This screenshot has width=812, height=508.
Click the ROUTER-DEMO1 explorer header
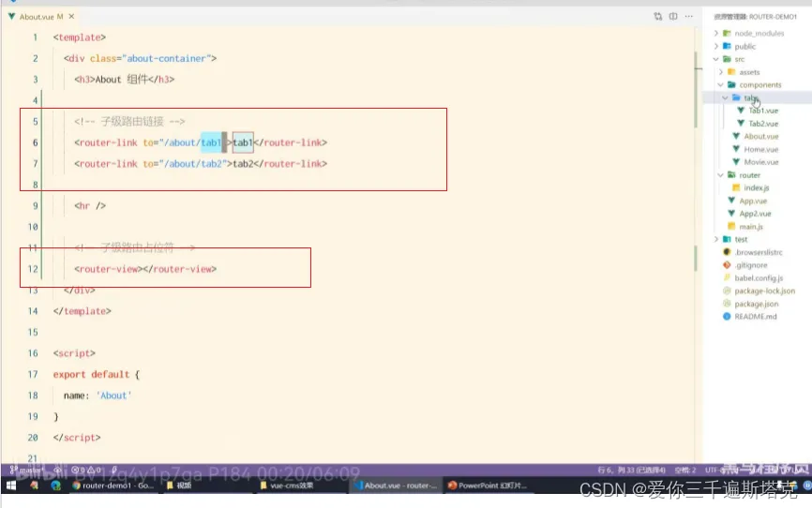756,17
